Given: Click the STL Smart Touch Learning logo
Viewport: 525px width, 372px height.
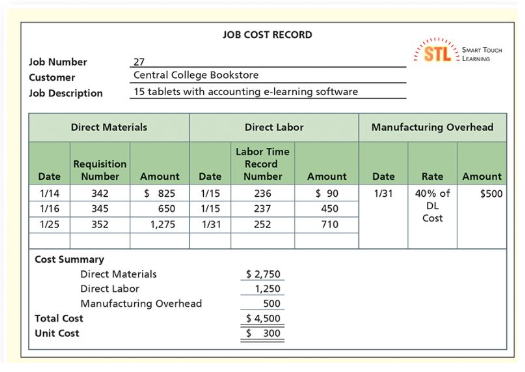Looking at the screenshot, I should coord(458,51).
